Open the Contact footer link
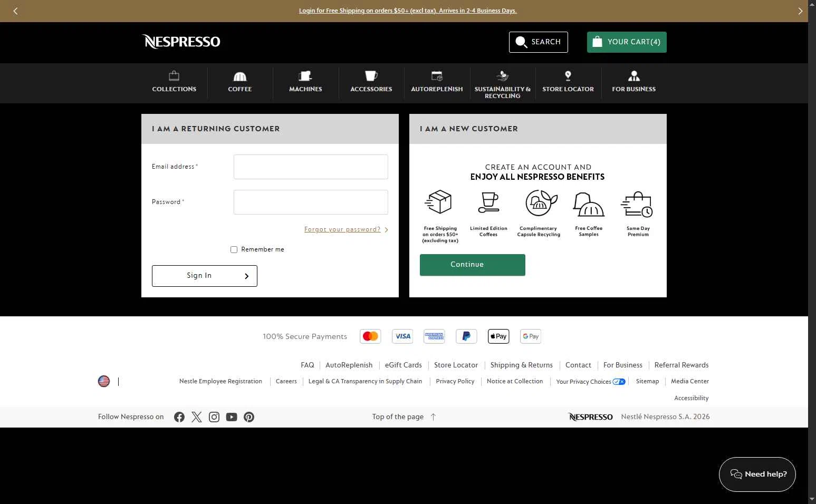The width and height of the screenshot is (816, 504). pos(578,365)
